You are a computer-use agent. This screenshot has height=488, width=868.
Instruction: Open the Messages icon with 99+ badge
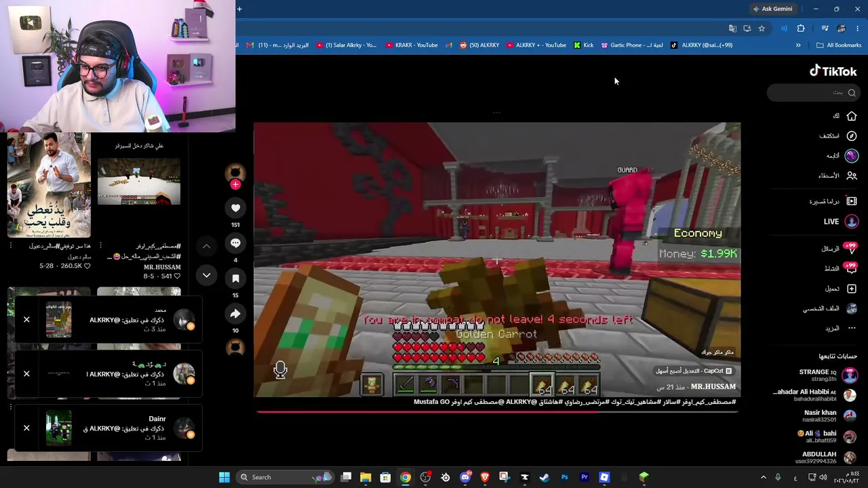pyautogui.click(x=850, y=249)
